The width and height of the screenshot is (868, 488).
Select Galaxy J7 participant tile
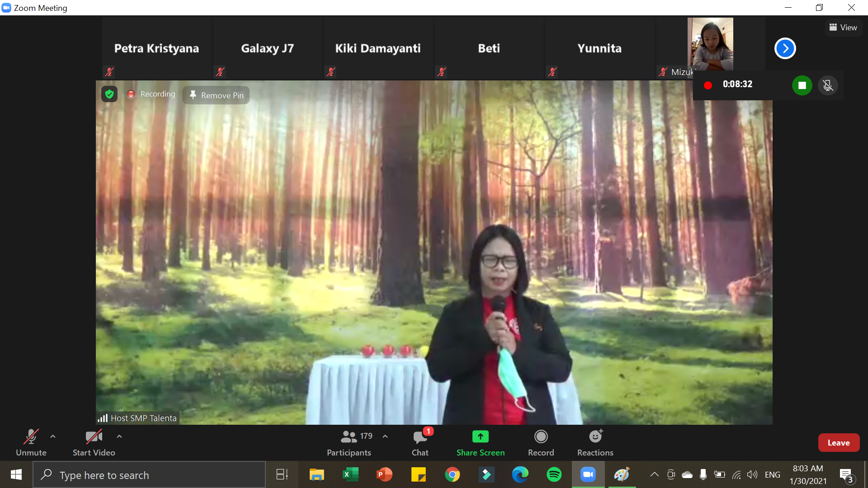(268, 48)
